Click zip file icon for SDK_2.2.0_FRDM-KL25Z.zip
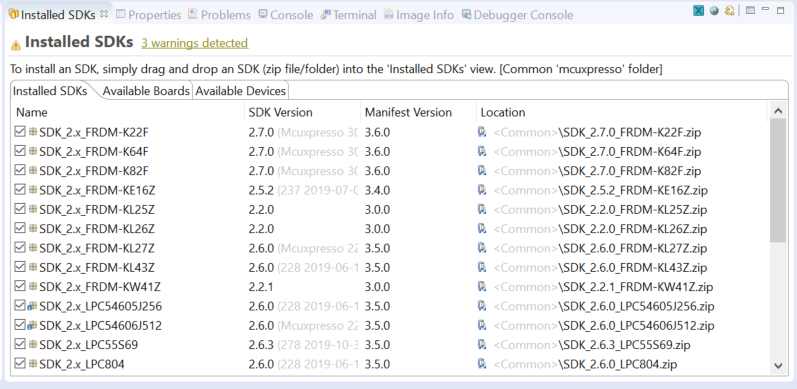This screenshot has height=389, width=797. coord(482,210)
